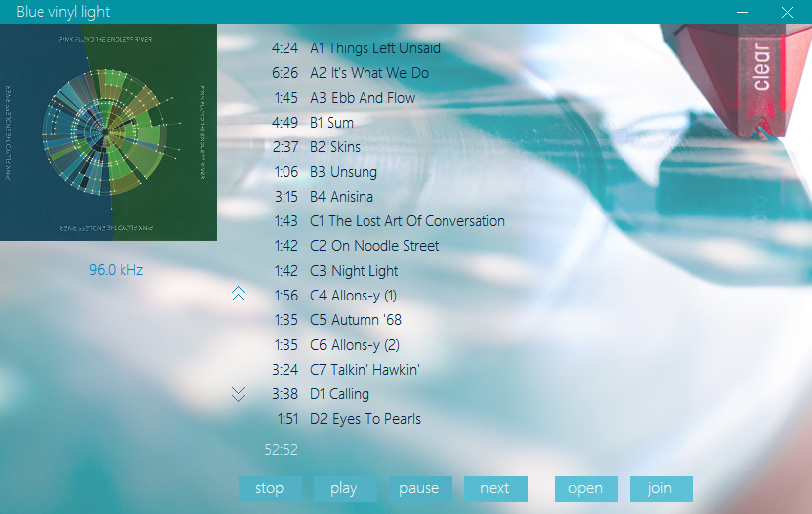
Task: Choose track B1 Sum
Action: click(x=331, y=123)
